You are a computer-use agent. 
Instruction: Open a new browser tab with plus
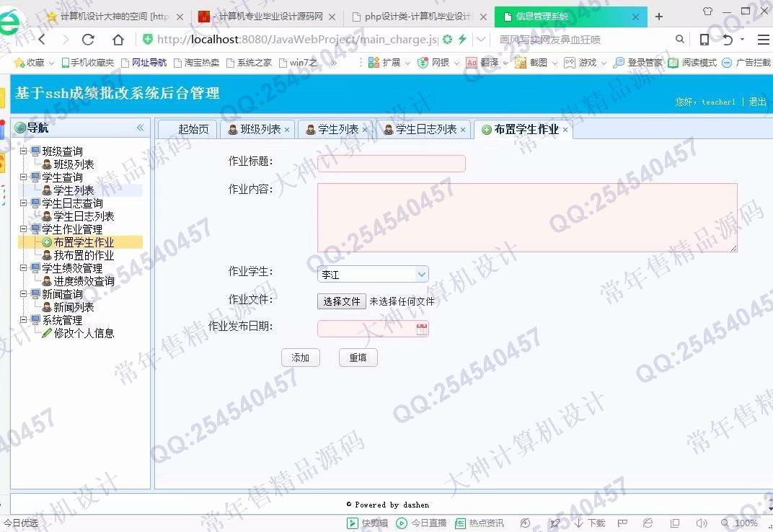658,17
